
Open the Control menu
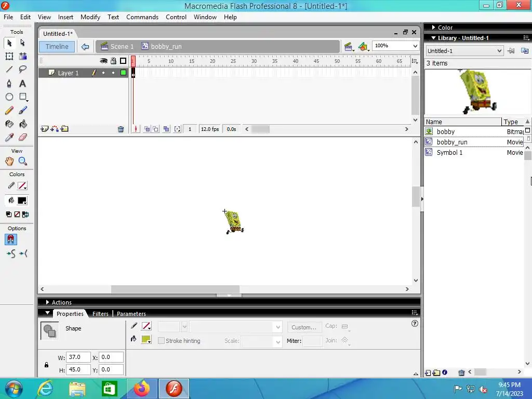tap(176, 17)
